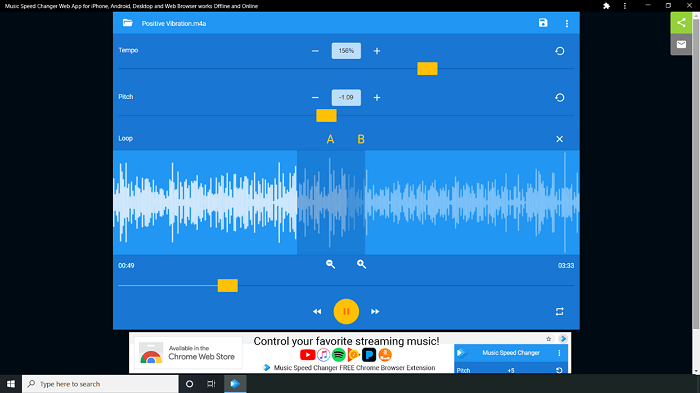The height and width of the screenshot is (393, 700).
Task: Click the total duration 03:33
Action: [x=566, y=266]
